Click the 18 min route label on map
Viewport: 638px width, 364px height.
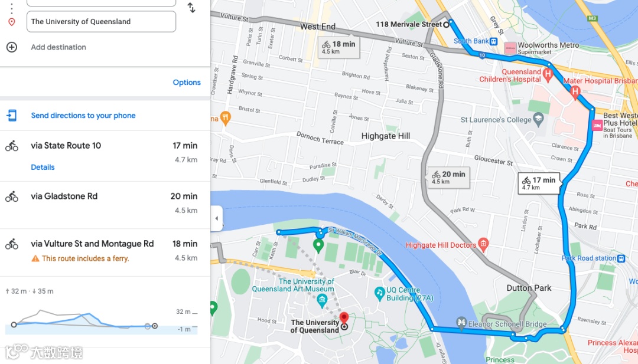click(338, 48)
